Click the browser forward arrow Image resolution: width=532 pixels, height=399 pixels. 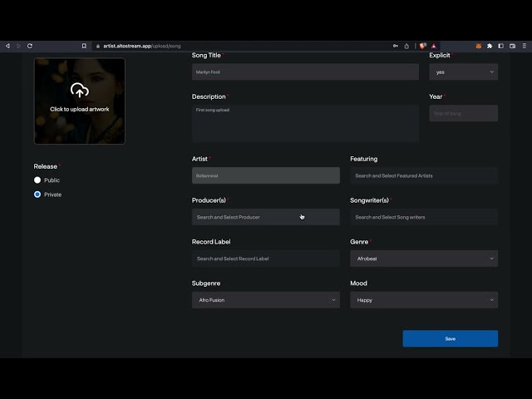[18, 46]
